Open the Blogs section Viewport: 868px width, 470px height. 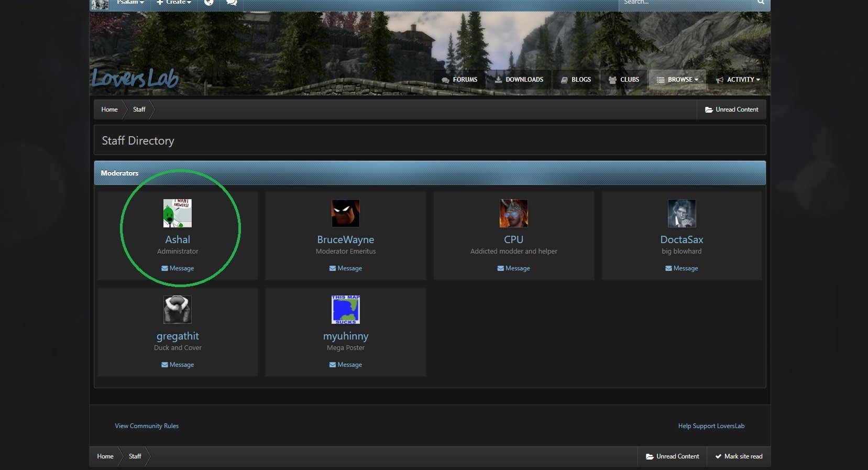576,80
